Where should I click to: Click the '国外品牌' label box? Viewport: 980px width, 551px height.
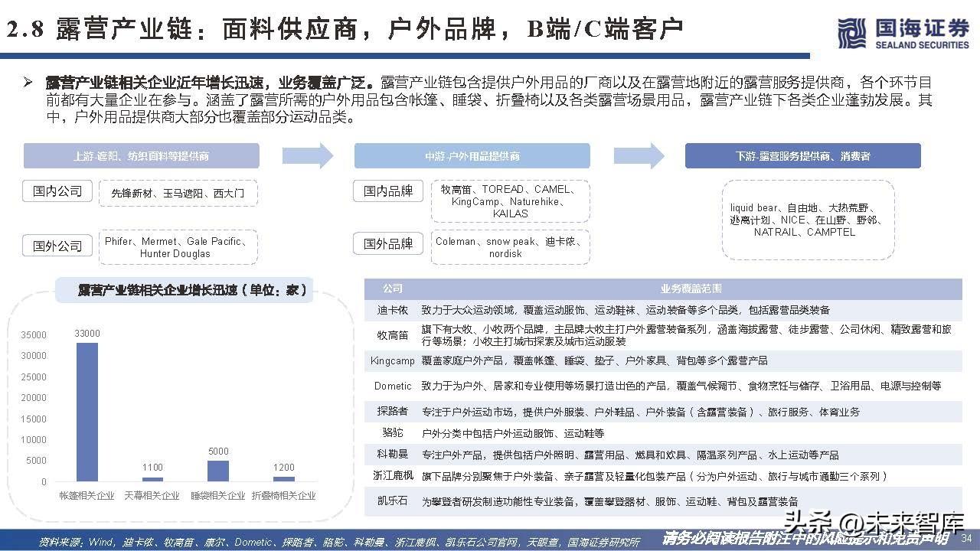click(x=388, y=243)
